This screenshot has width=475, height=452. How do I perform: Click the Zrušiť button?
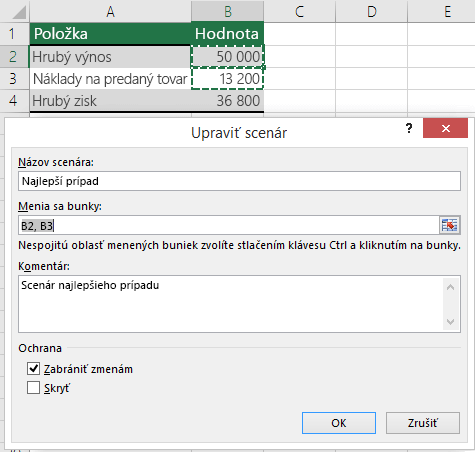click(x=423, y=423)
